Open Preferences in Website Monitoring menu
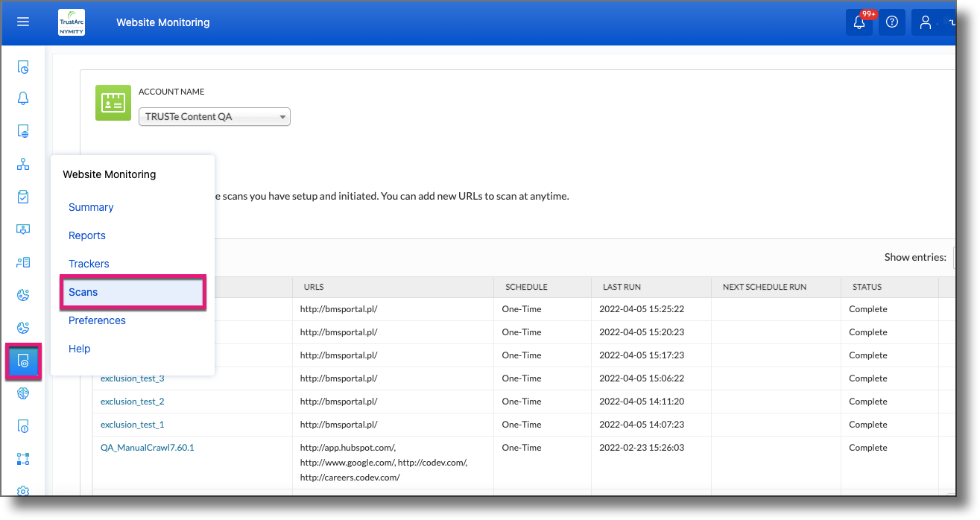This screenshot has height=520, width=980. (x=97, y=320)
